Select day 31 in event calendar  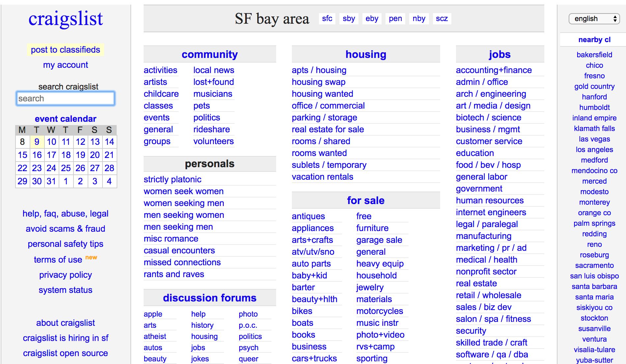(51, 181)
